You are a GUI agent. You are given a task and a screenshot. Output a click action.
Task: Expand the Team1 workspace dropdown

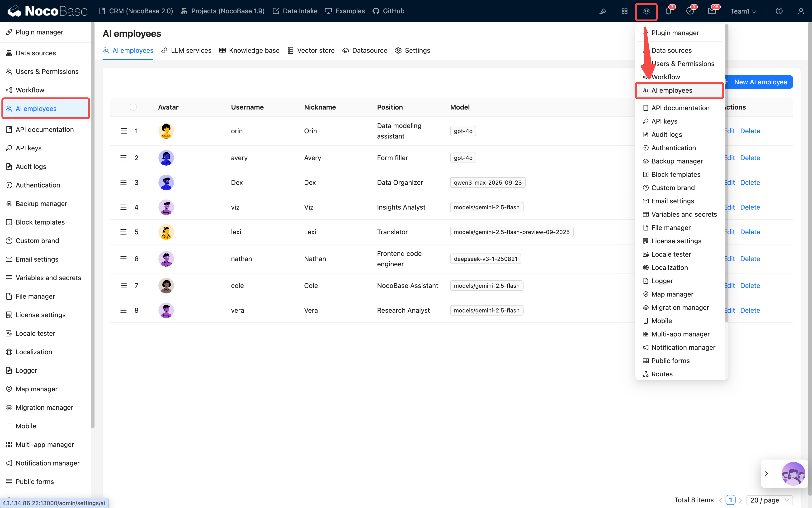[x=743, y=11]
